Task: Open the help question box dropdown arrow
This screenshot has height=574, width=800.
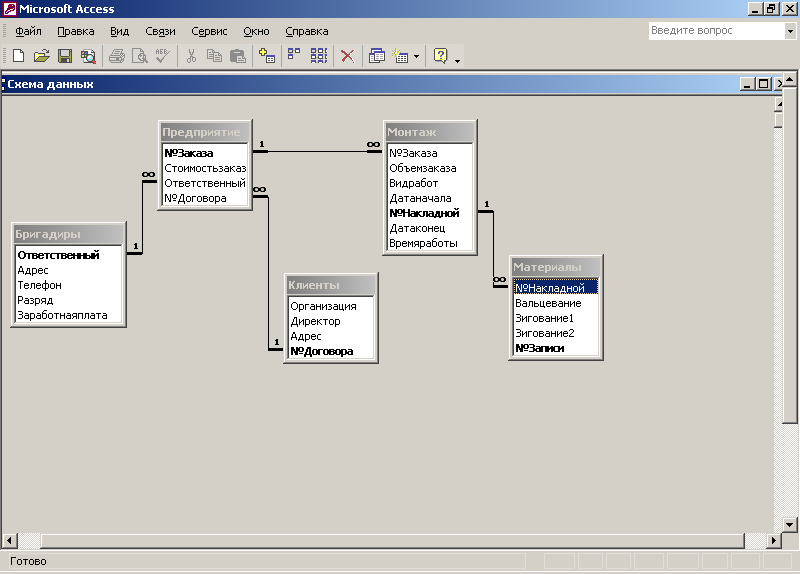Action: click(789, 31)
